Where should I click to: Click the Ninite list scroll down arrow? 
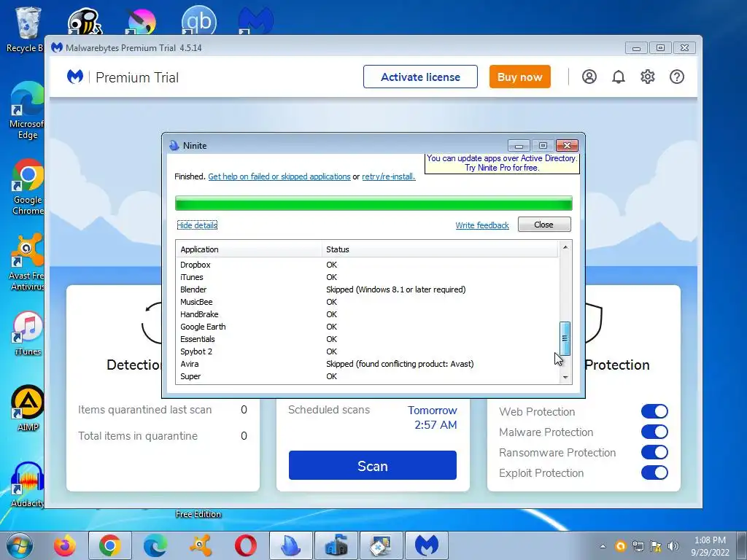(x=565, y=377)
